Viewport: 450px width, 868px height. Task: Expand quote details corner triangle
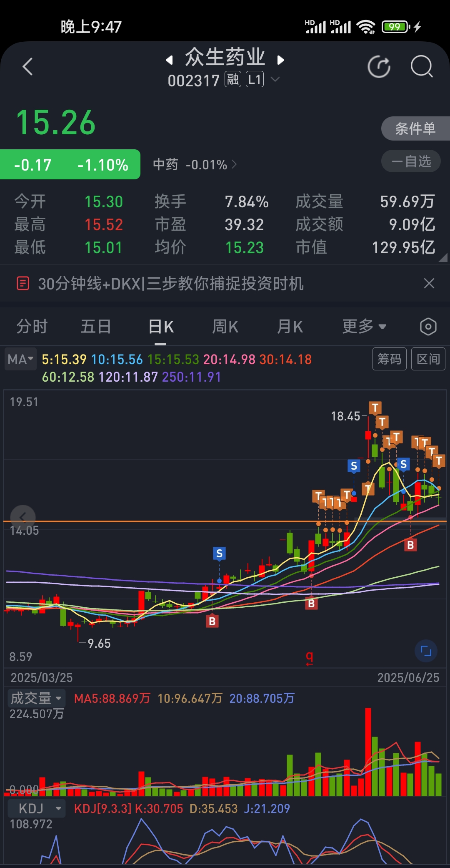tap(443, 258)
